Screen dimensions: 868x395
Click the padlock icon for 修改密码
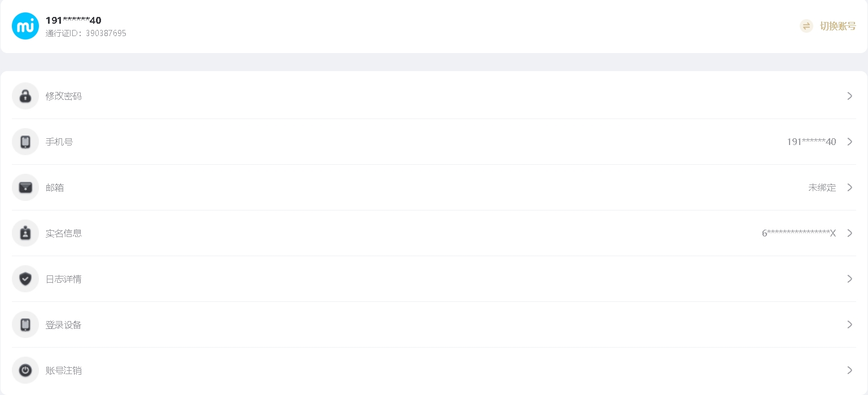(x=25, y=96)
